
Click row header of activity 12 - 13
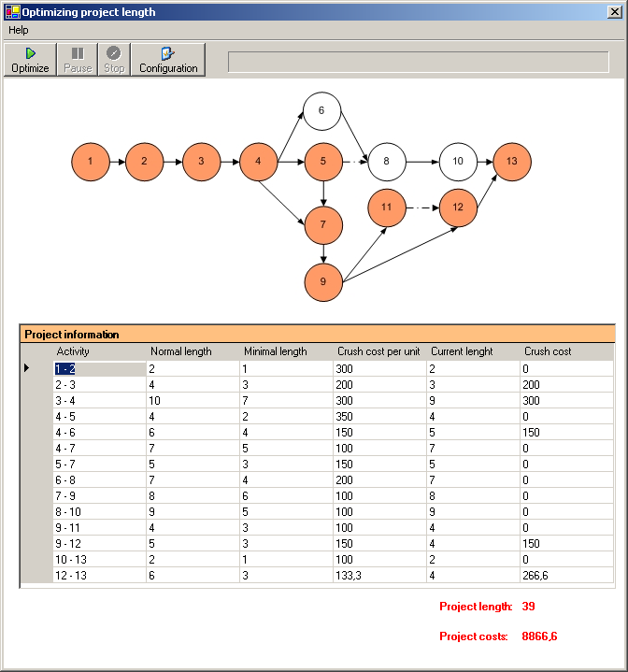[36, 575]
